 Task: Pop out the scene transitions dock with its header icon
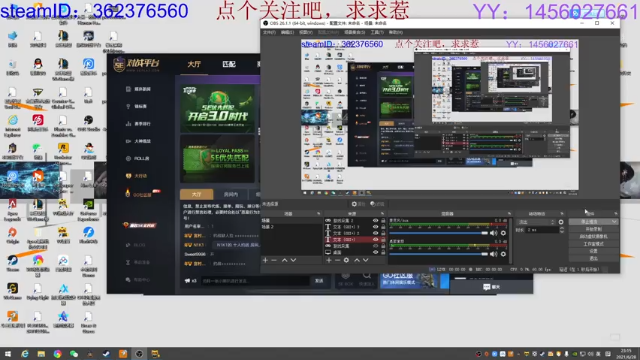point(562,213)
